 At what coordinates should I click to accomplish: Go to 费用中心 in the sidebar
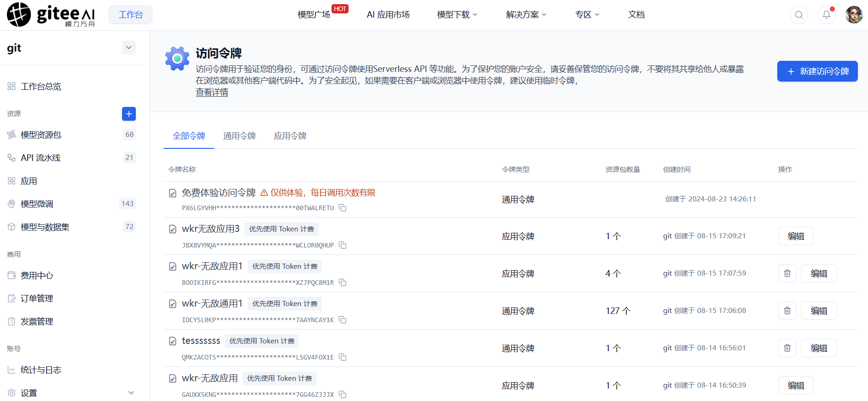[x=37, y=276]
